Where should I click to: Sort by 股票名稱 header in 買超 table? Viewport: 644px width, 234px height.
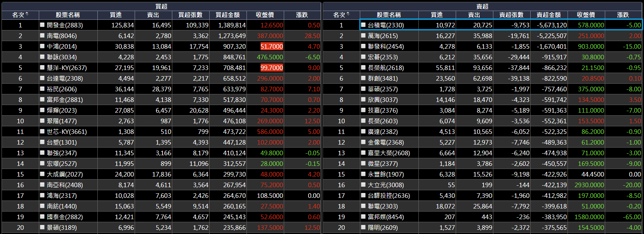pyautogui.click(x=68, y=15)
